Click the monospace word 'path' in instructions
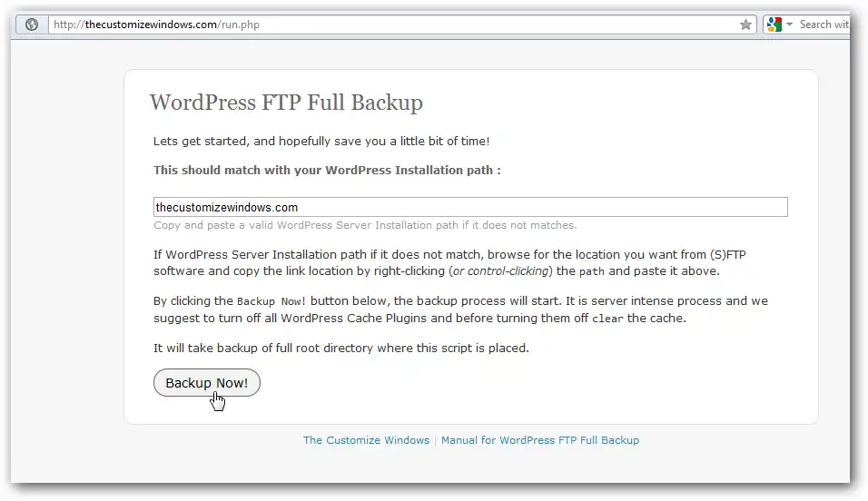Image resolution: width=868 pixels, height=501 pixels. 591,271
